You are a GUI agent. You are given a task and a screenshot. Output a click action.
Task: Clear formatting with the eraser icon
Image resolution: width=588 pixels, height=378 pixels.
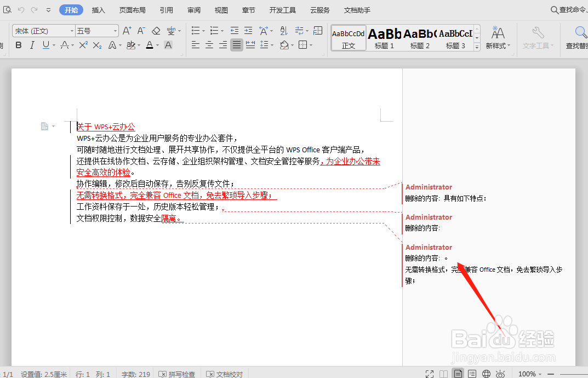click(x=156, y=31)
